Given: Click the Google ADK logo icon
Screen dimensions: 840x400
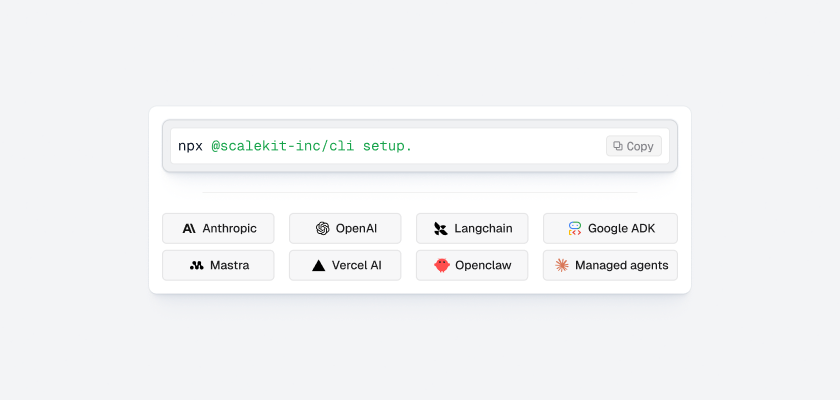Looking at the screenshot, I should (x=575, y=229).
